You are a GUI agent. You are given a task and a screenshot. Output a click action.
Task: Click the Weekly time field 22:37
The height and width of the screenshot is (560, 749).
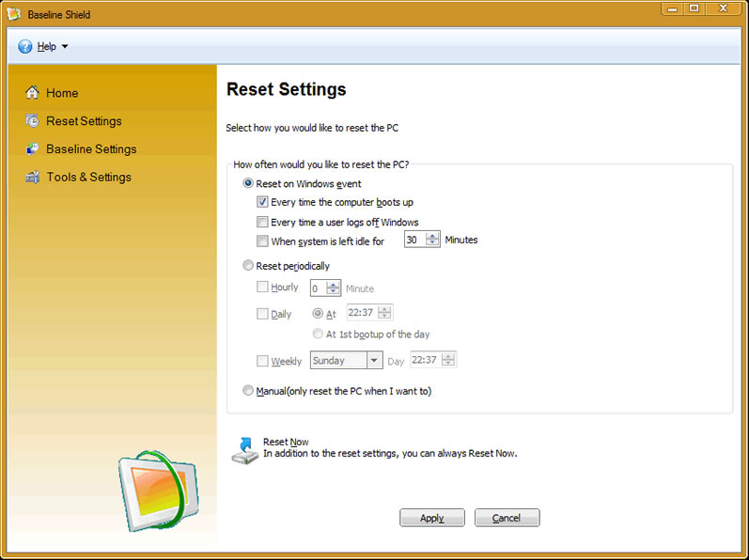coord(426,360)
